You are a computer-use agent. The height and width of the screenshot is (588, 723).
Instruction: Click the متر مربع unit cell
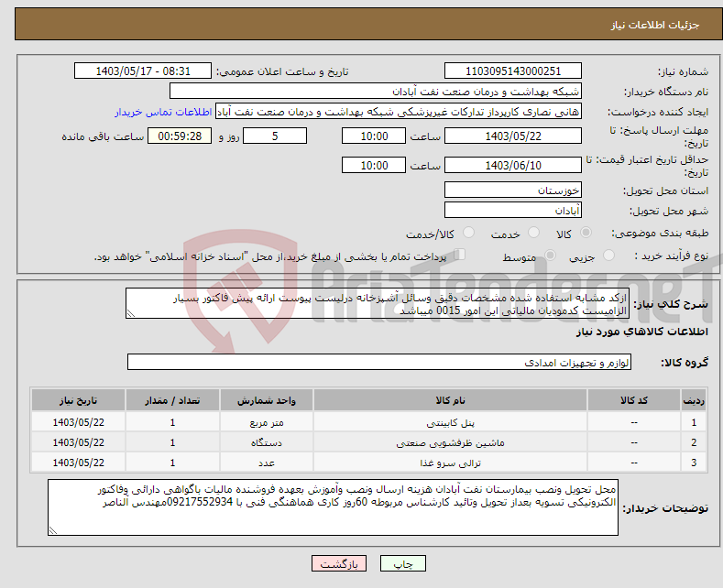tap(267, 422)
